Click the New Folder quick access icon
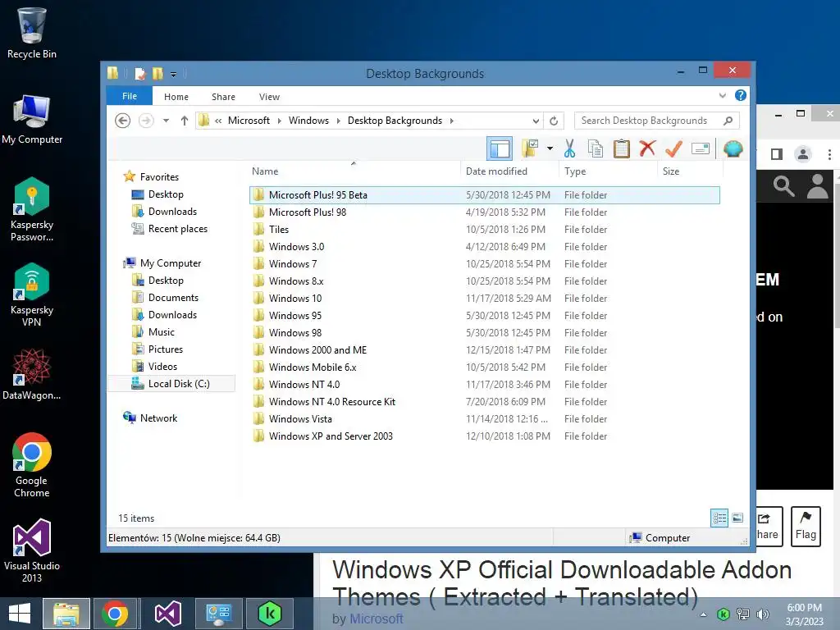The width and height of the screenshot is (840, 630). 157,73
